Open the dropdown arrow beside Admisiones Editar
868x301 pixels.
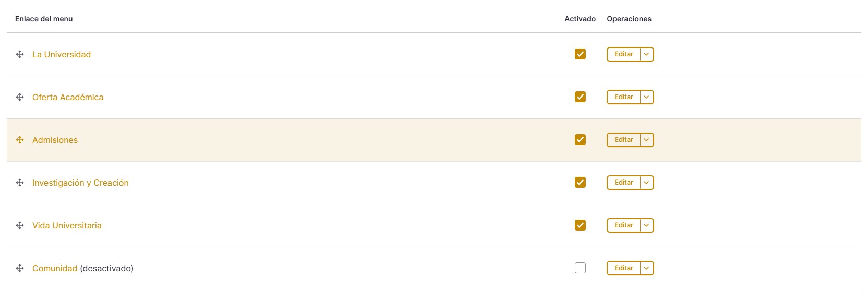647,140
